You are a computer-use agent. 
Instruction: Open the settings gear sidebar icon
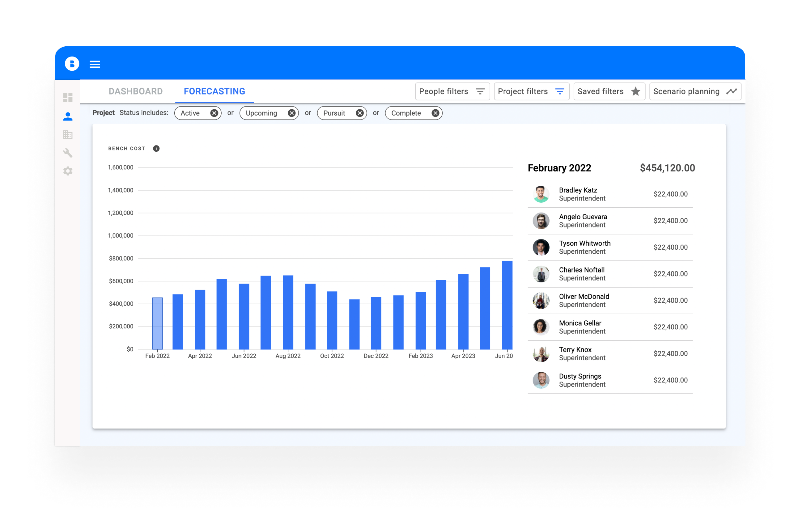(68, 171)
